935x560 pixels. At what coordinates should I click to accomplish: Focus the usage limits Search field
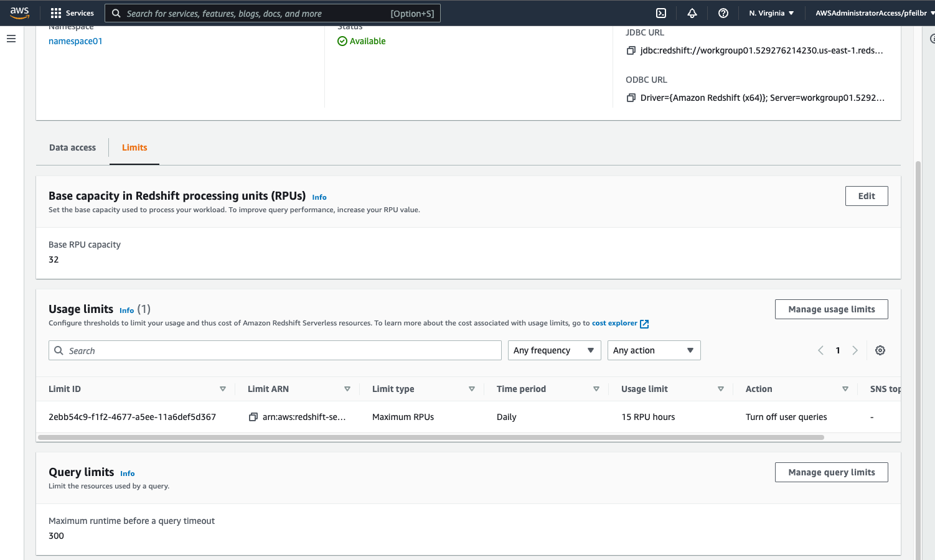pyautogui.click(x=275, y=350)
